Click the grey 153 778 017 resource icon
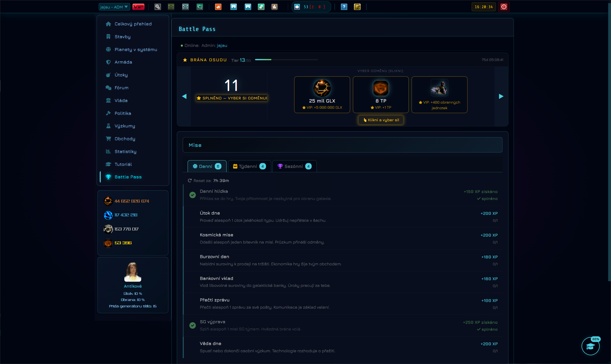The width and height of the screenshot is (611, 364). (108, 229)
